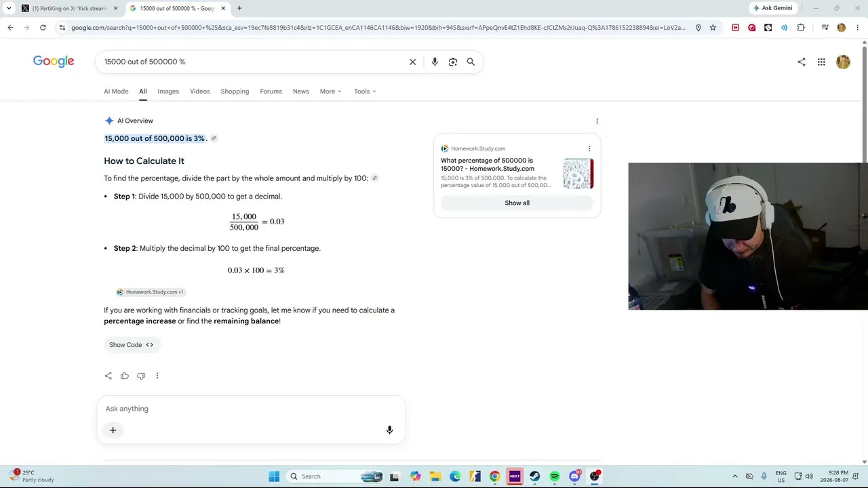Click link icon after '3%' answer
The width and height of the screenshot is (868, 488).
tap(214, 138)
